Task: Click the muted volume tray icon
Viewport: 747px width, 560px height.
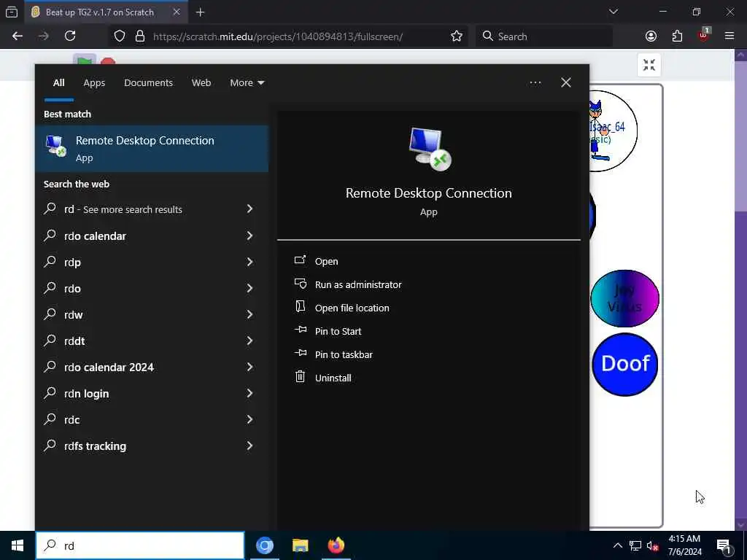Action: (652, 545)
